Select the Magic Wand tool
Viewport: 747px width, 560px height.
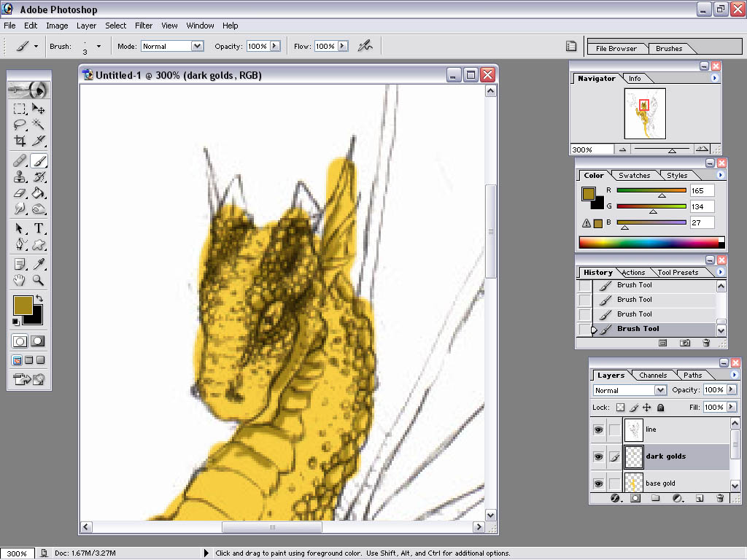point(39,125)
